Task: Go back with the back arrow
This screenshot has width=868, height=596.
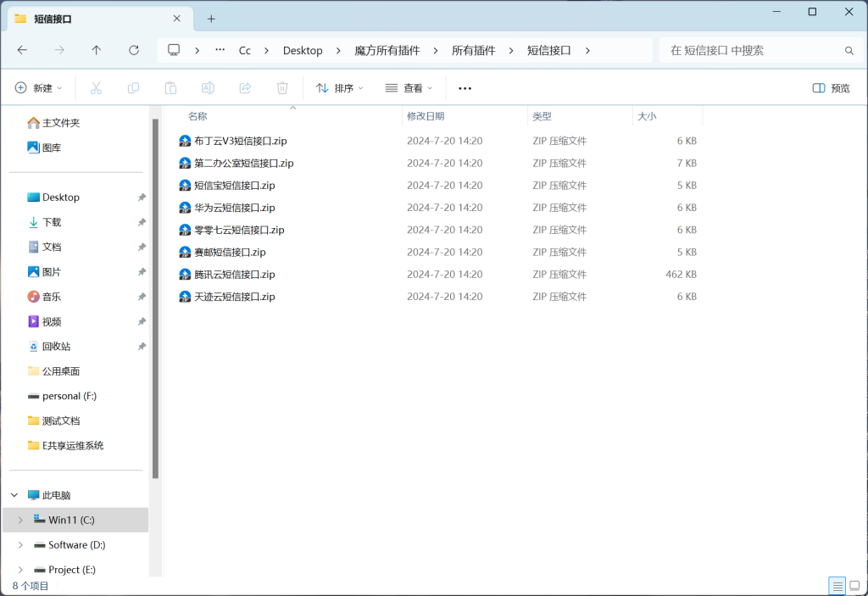Action: coord(24,50)
